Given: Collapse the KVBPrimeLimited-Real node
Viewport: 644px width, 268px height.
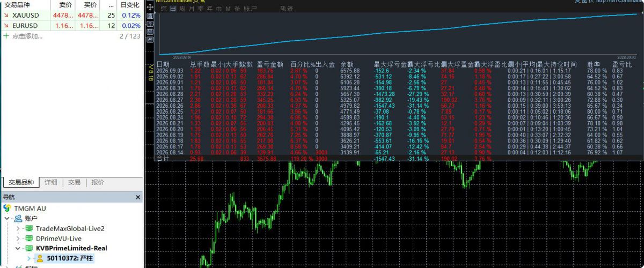Looking at the screenshot, I should (x=18, y=248).
